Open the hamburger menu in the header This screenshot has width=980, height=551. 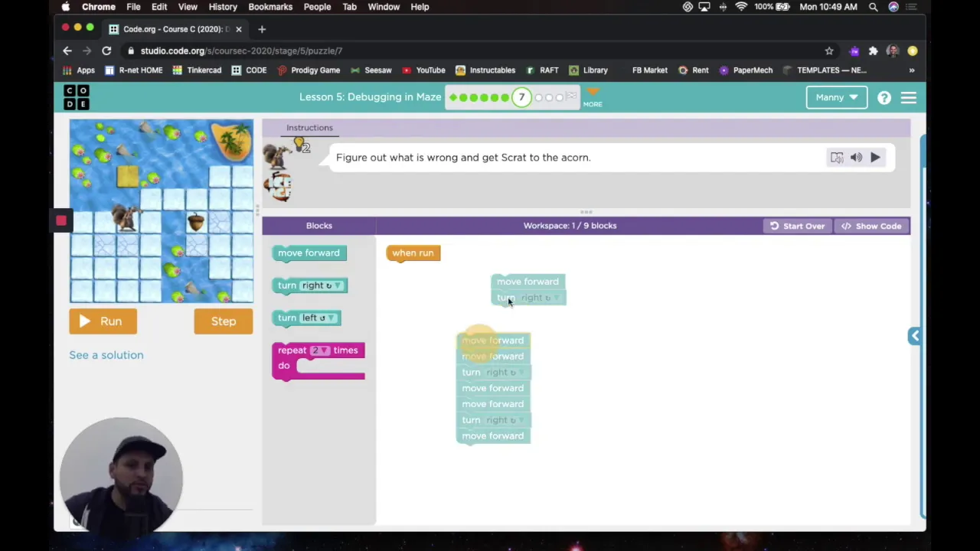click(909, 98)
